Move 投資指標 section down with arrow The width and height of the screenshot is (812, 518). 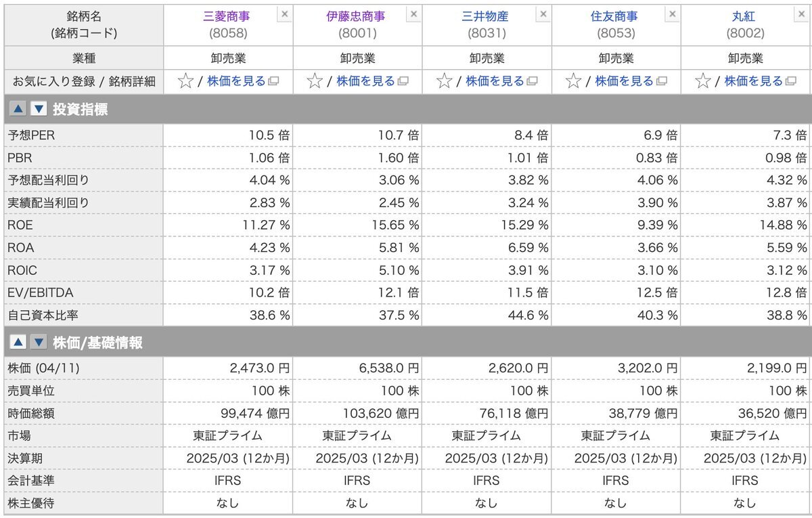(x=39, y=109)
